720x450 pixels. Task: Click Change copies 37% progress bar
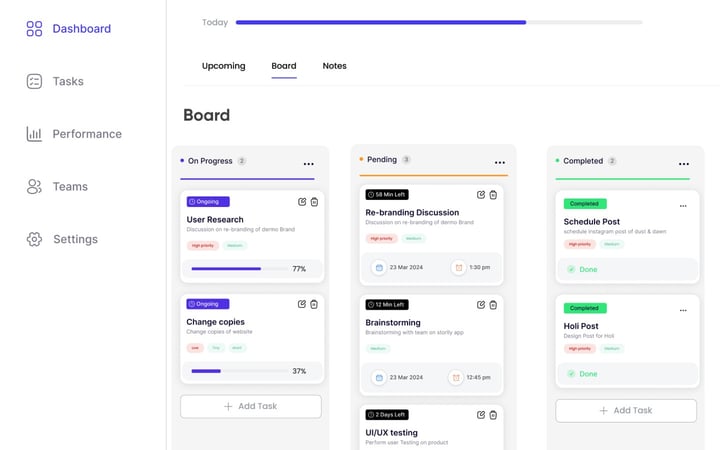239,371
